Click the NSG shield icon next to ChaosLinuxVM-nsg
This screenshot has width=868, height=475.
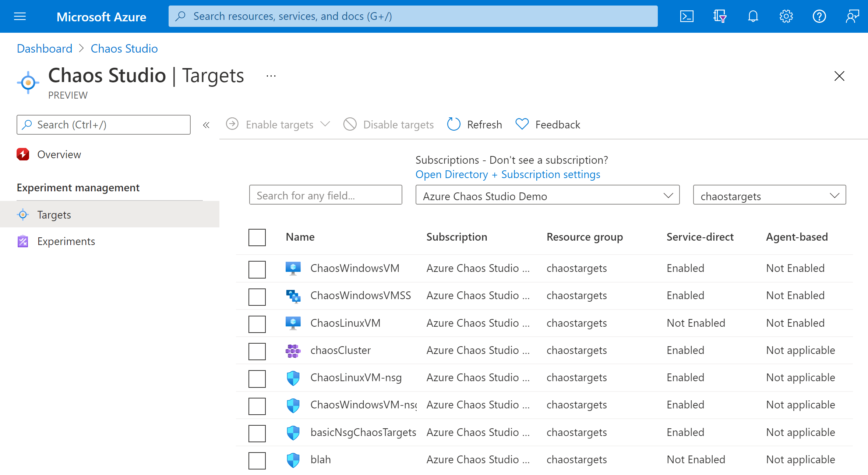(x=292, y=377)
